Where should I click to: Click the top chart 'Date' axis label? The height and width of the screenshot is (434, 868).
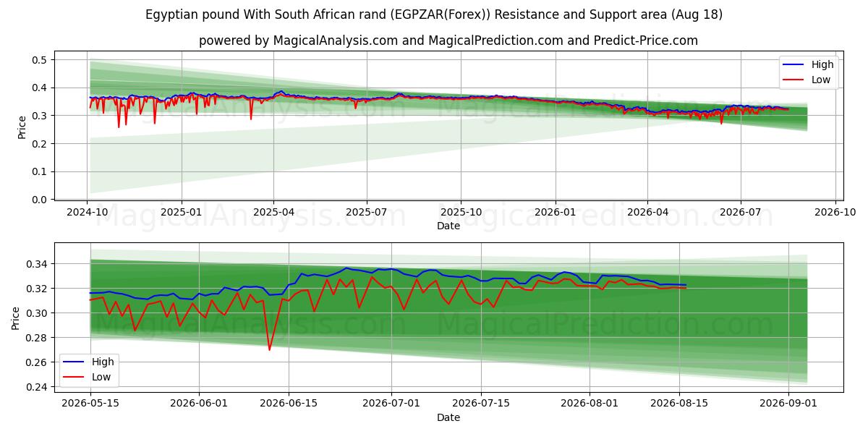448,226
